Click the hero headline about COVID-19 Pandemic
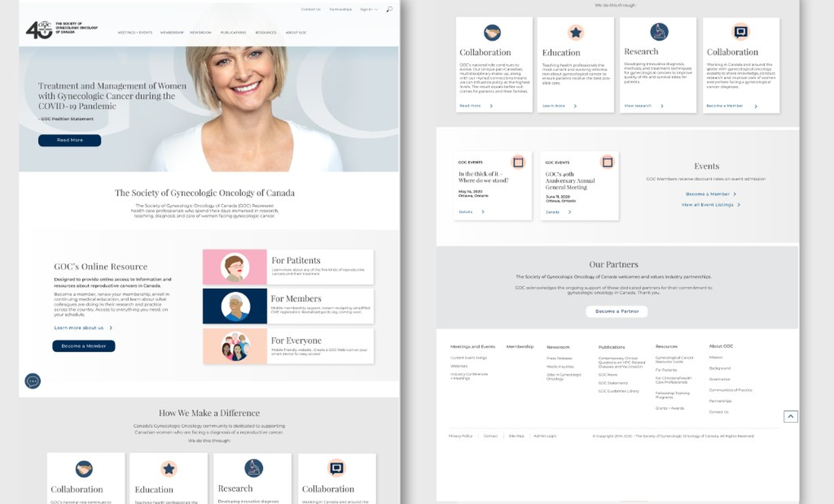Image resolution: width=834 pixels, height=504 pixels. coord(112,96)
